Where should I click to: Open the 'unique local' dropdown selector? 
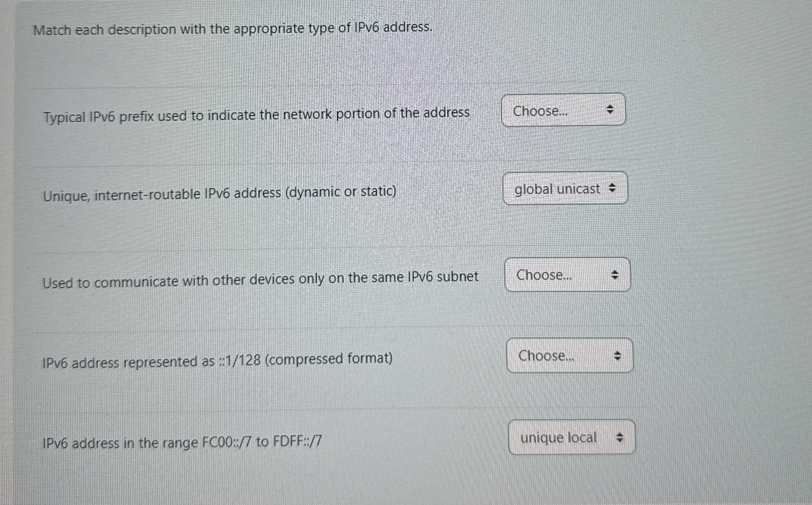(571, 437)
